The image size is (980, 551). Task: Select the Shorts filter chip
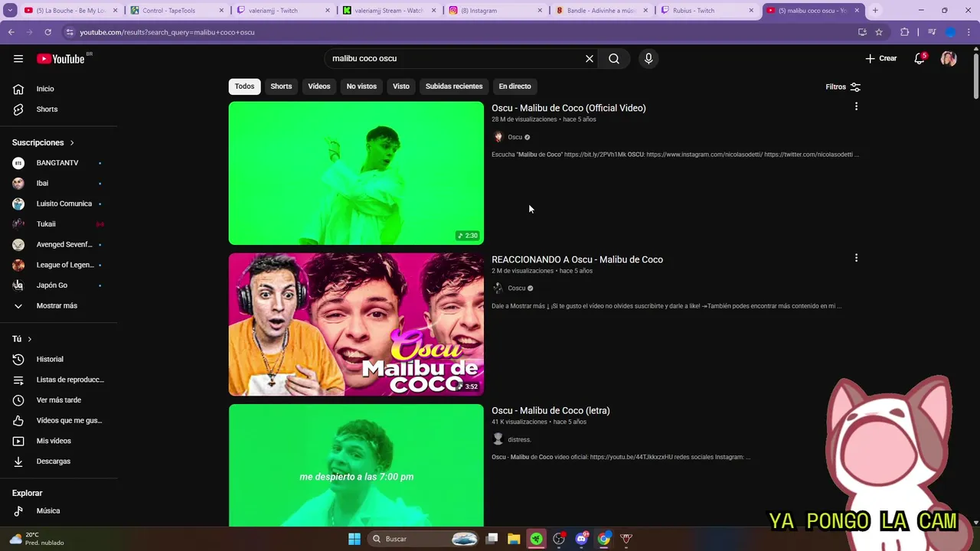click(x=281, y=86)
